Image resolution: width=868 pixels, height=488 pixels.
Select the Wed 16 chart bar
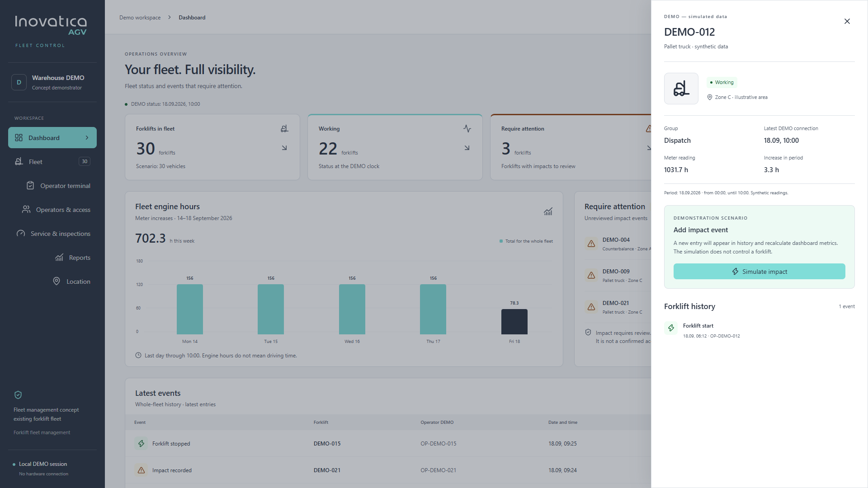click(352, 309)
